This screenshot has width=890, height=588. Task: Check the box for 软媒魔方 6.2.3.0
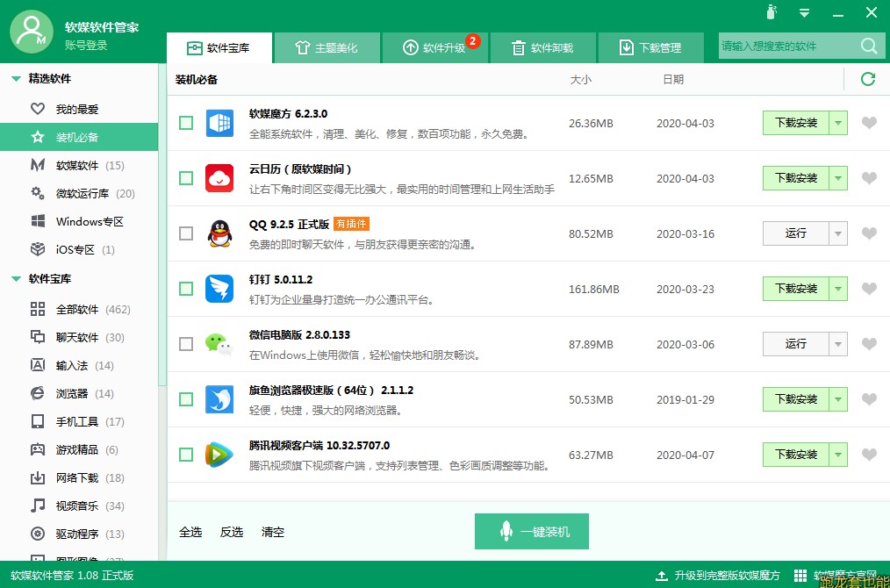[x=186, y=123]
